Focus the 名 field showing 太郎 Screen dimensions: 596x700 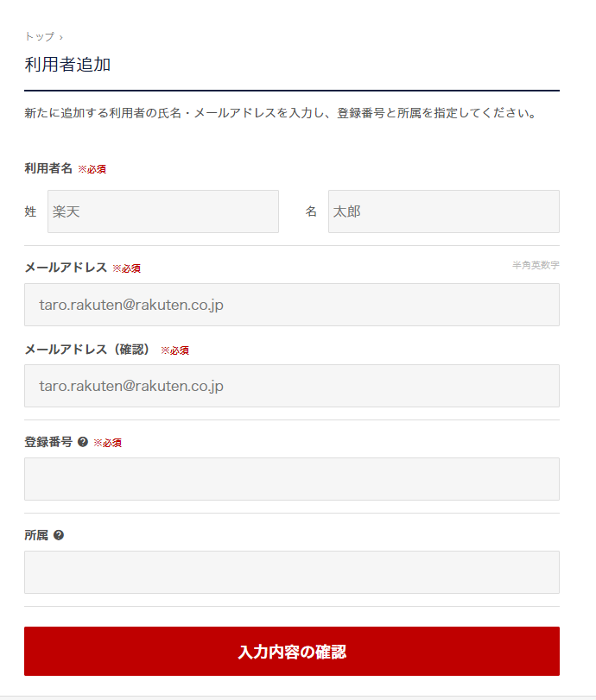pyautogui.click(x=444, y=211)
